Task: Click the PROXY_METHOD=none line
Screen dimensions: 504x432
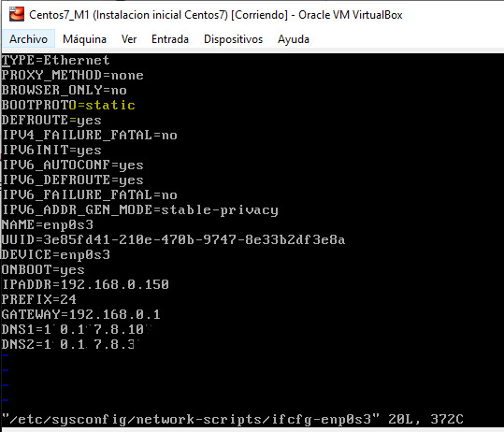Action: 72,75
